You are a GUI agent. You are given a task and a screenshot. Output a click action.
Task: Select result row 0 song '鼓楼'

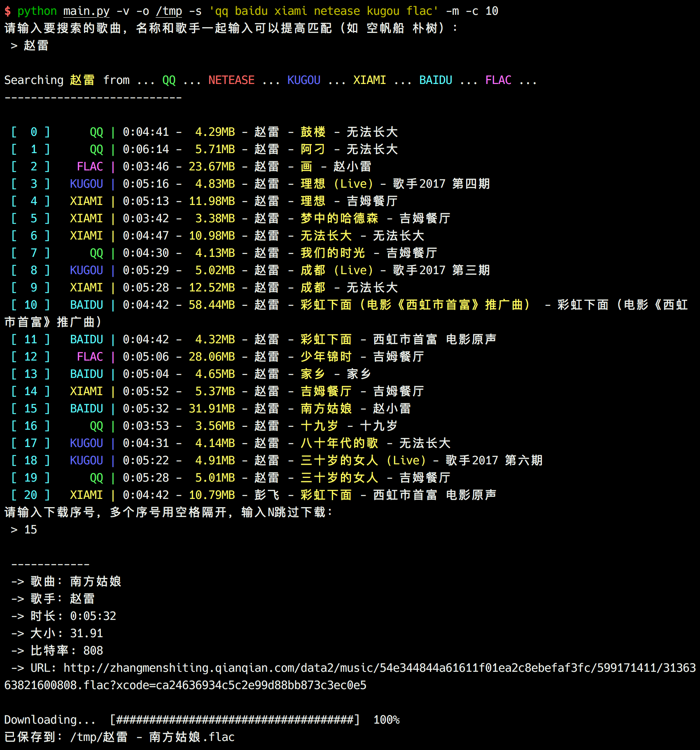pyautogui.click(x=313, y=132)
